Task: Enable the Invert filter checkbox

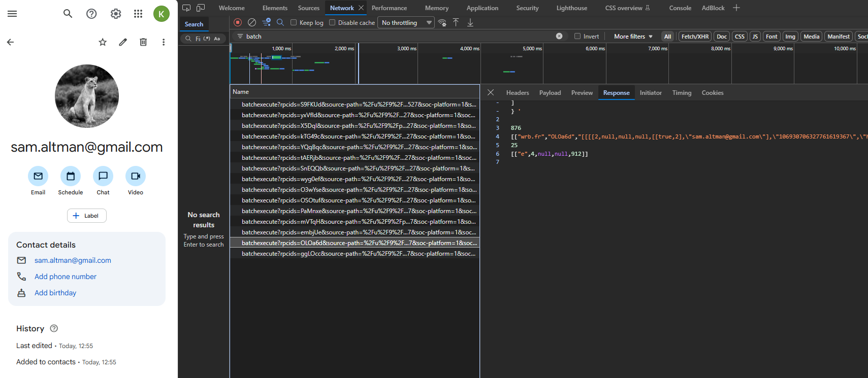Action: click(577, 36)
